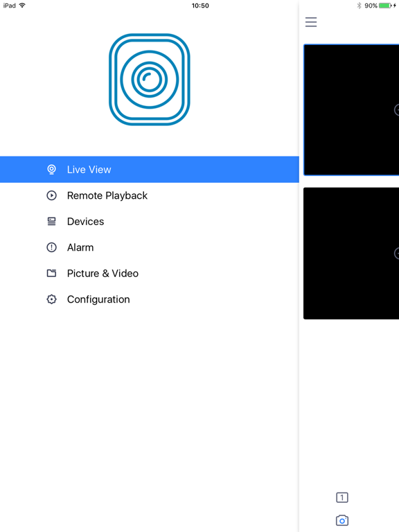Open the Alarm menu entry
Image resolution: width=399 pixels, height=532 pixels.
150,247
